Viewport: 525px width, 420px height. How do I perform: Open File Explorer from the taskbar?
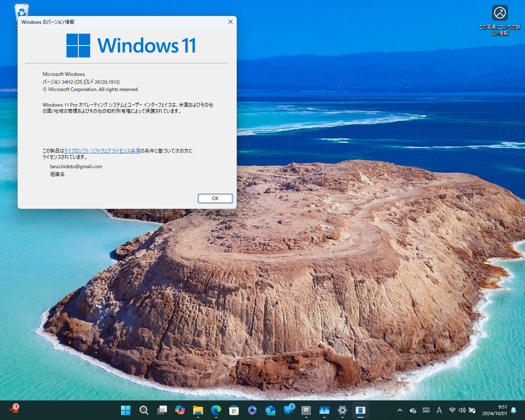(198, 410)
